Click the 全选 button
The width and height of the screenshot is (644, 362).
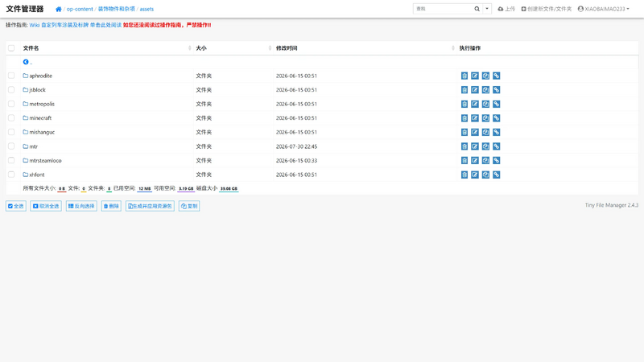(x=16, y=206)
